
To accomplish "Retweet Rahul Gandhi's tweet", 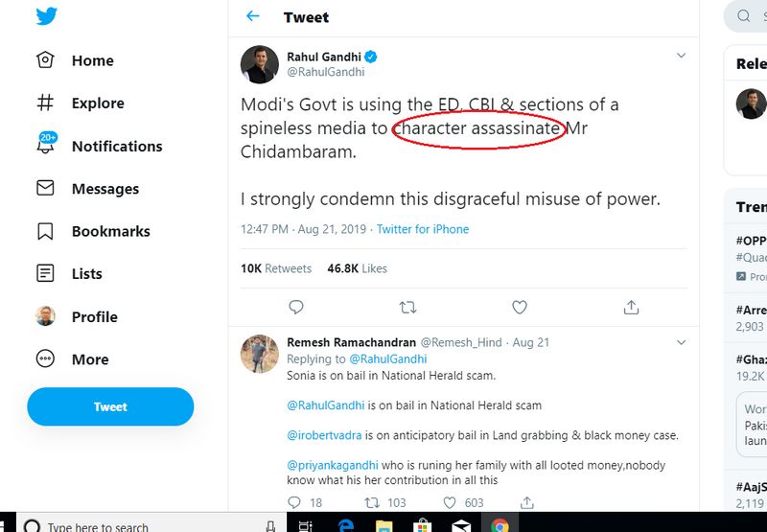I will pyautogui.click(x=407, y=307).
